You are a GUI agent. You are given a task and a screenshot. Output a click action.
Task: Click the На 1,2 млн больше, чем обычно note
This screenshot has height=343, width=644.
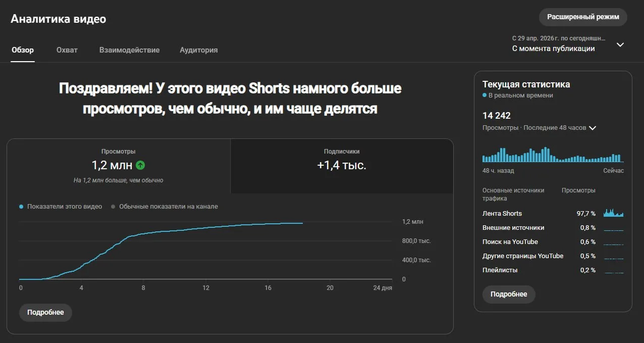(119, 180)
